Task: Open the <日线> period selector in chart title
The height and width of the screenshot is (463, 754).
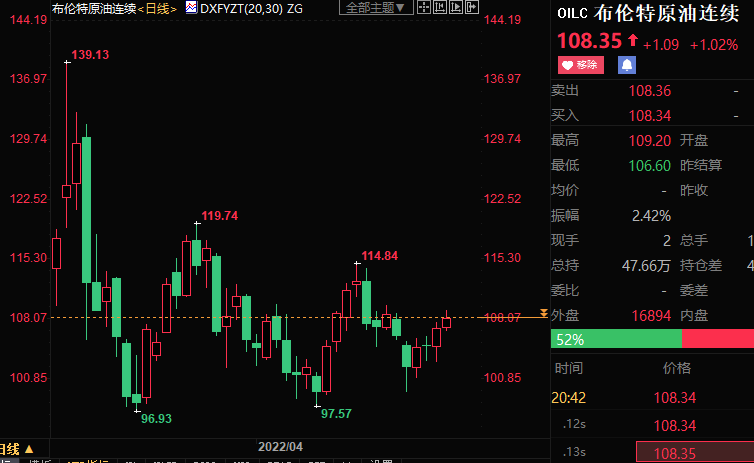Action: [157, 8]
